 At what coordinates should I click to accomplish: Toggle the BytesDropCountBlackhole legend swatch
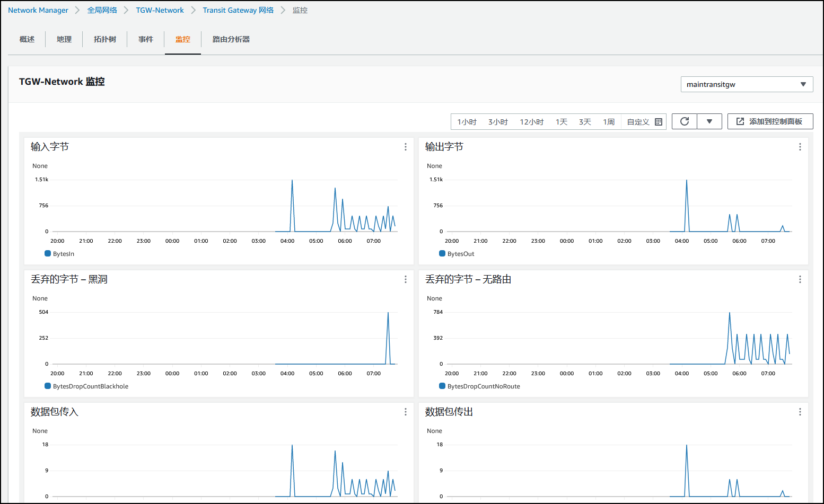[48, 386]
